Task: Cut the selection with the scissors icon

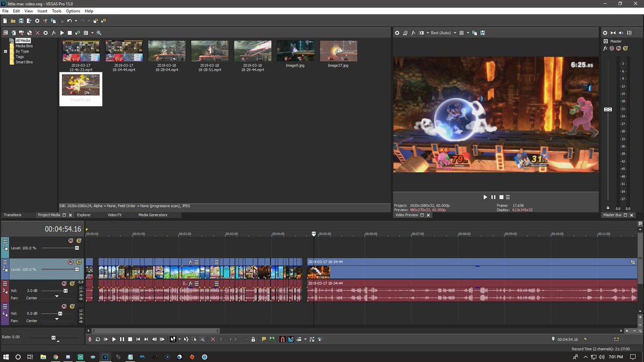Action: click(45, 21)
